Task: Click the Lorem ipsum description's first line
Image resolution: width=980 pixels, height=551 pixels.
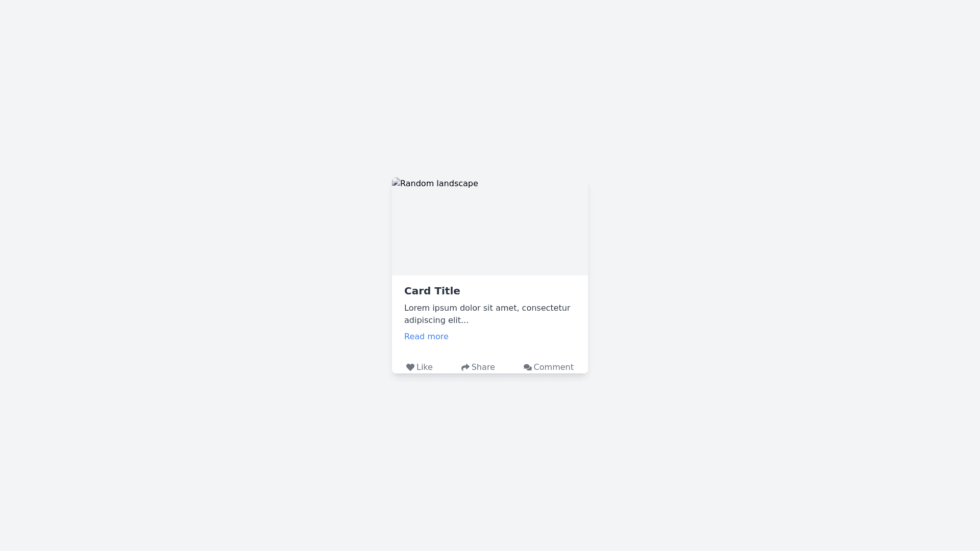Action: click(x=487, y=308)
